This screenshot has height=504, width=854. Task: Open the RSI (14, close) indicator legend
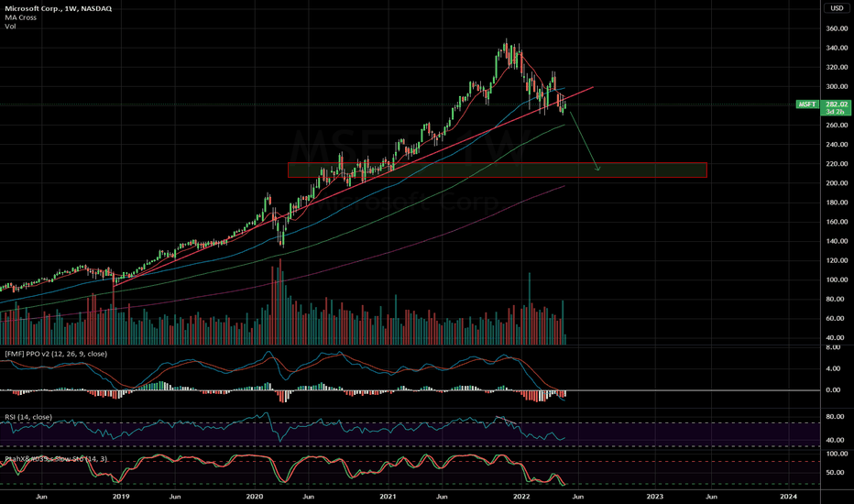tap(28, 417)
